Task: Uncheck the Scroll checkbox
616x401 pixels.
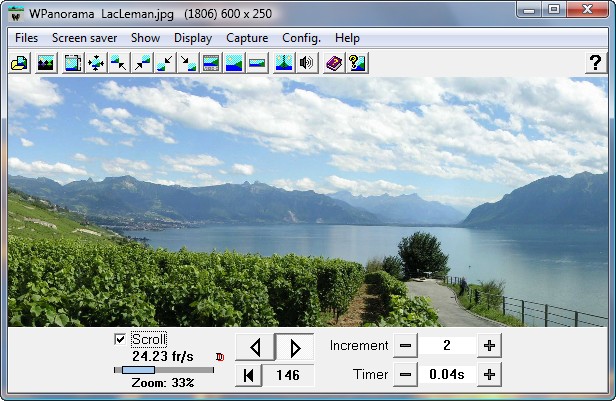Action: click(121, 339)
